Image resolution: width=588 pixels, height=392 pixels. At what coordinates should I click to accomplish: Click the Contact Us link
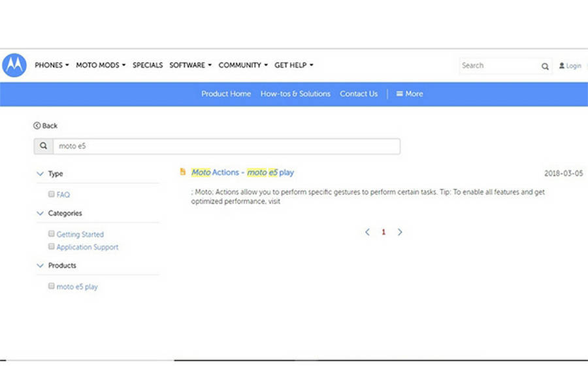359,94
